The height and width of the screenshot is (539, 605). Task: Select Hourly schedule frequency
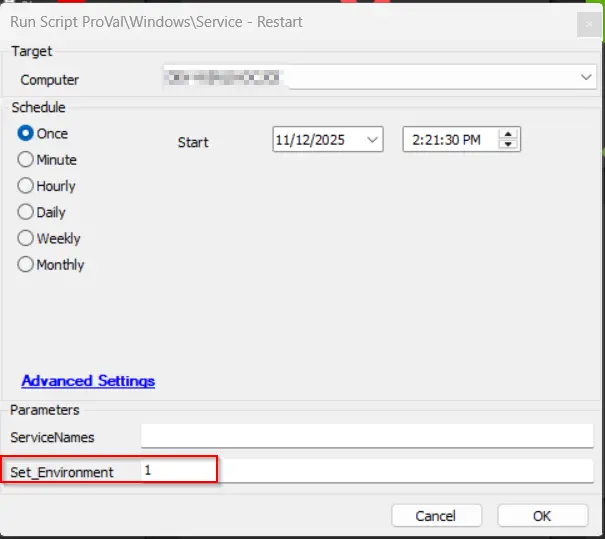(26, 186)
